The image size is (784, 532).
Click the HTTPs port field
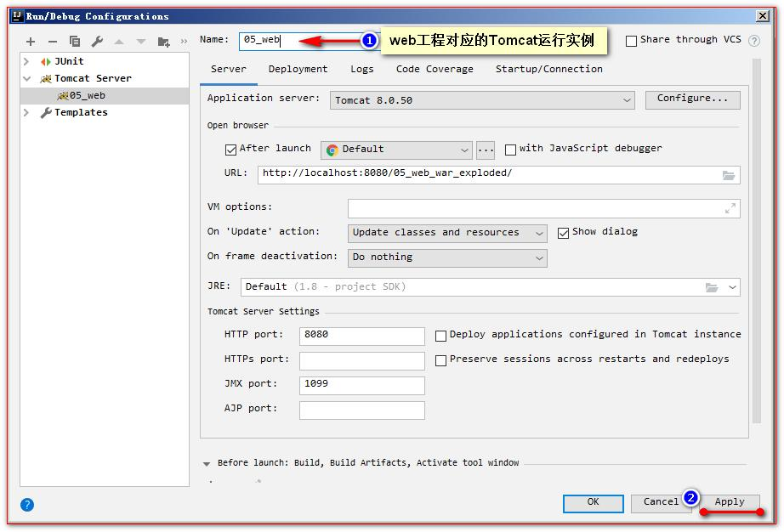[362, 360]
